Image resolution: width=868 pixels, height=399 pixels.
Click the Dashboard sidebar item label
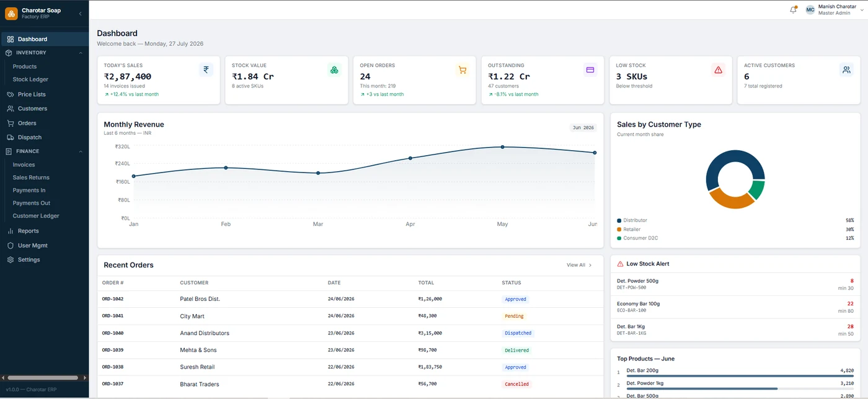(32, 39)
